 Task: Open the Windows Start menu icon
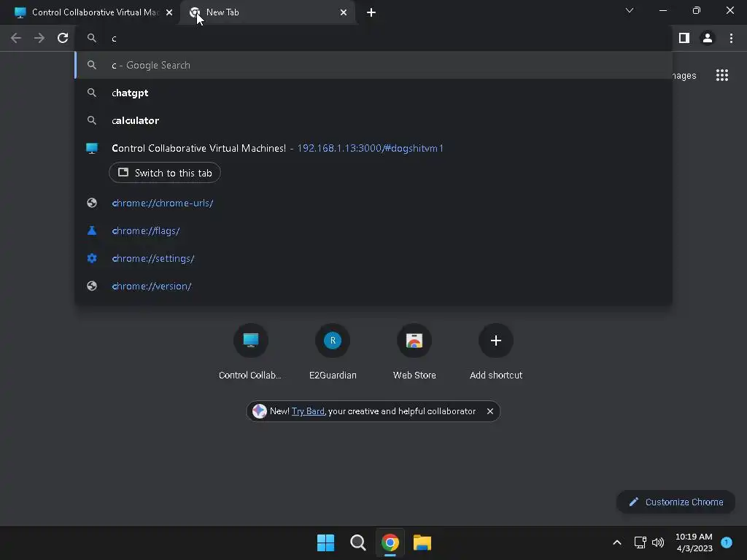326,542
